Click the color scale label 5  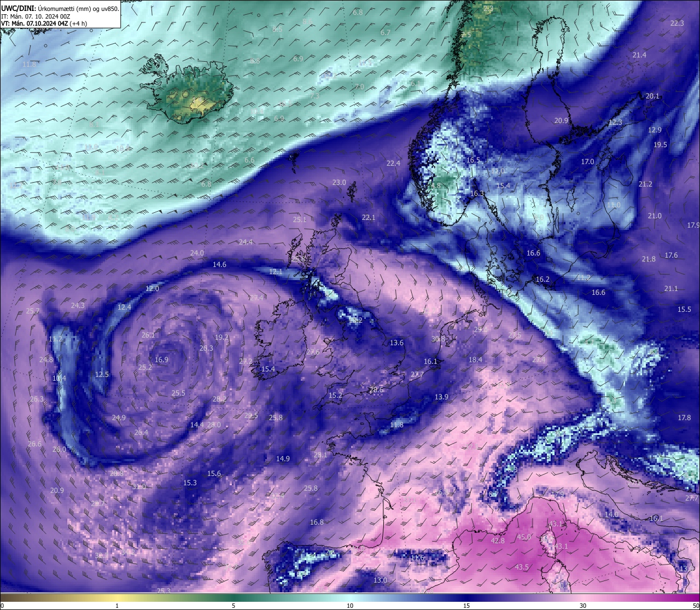234,606
